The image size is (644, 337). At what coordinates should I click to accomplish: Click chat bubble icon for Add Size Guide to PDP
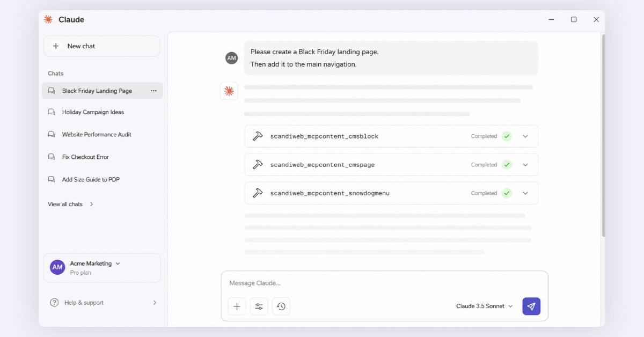[x=52, y=180]
